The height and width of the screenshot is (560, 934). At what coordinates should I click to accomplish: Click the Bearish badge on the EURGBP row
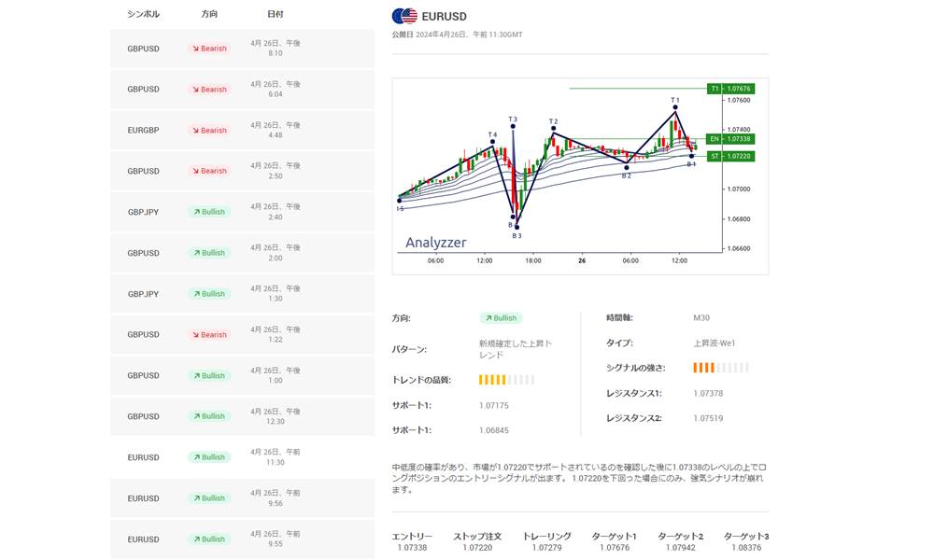[209, 131]
